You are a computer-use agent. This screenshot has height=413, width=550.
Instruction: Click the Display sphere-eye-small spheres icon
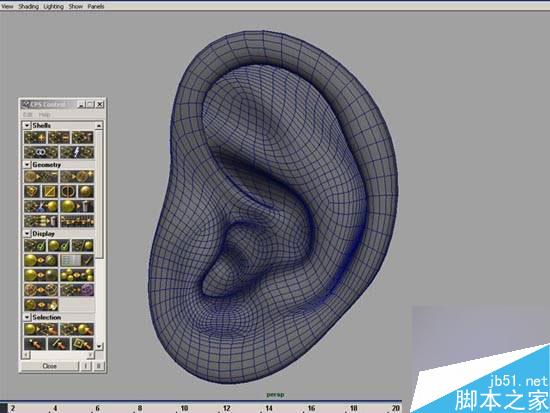tap(41, 305)
